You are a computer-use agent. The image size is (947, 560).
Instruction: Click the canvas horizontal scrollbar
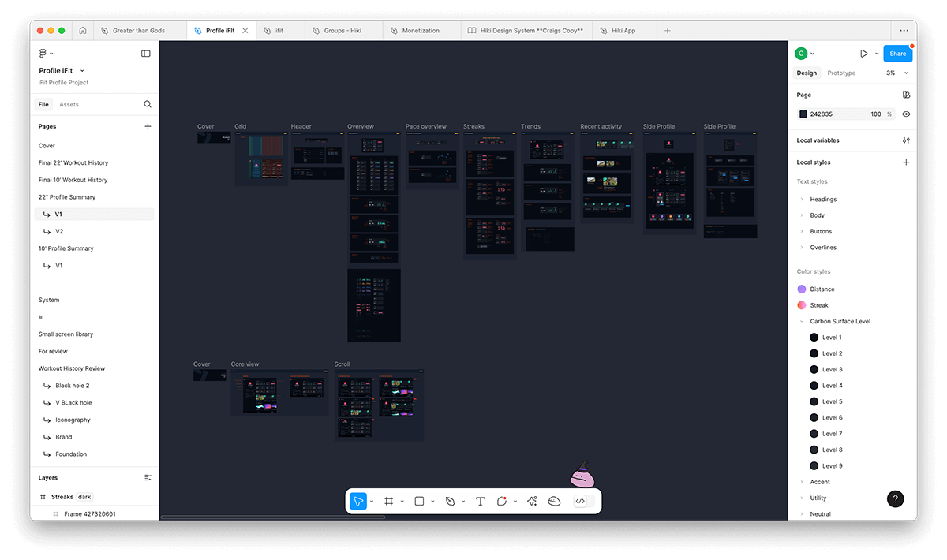point(273,517)
